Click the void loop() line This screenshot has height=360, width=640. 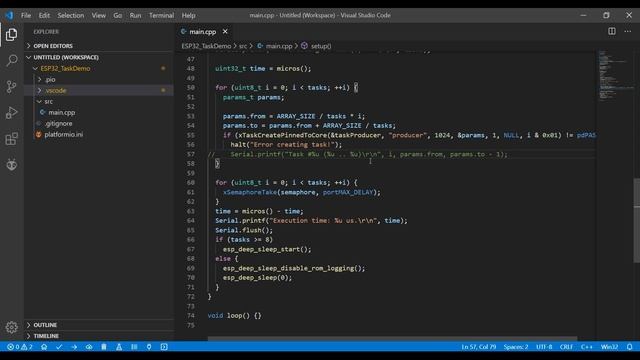pyautogui.click(x=234, y=316)
